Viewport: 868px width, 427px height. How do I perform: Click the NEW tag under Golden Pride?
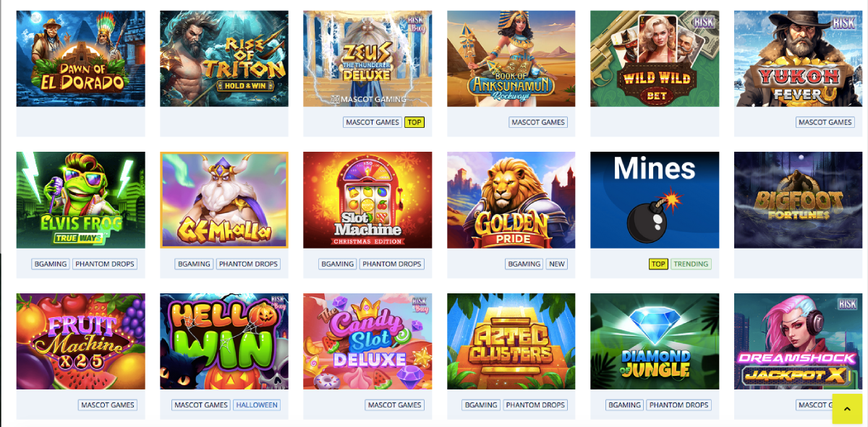(x=557, y=264)
